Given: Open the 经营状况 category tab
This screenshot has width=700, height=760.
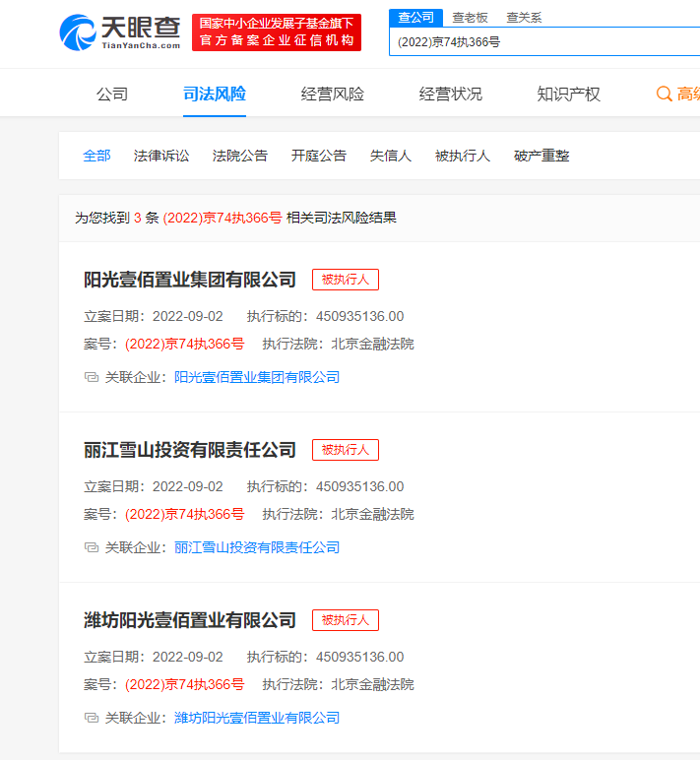Looking at the screenshot, I should click(450, 95).
